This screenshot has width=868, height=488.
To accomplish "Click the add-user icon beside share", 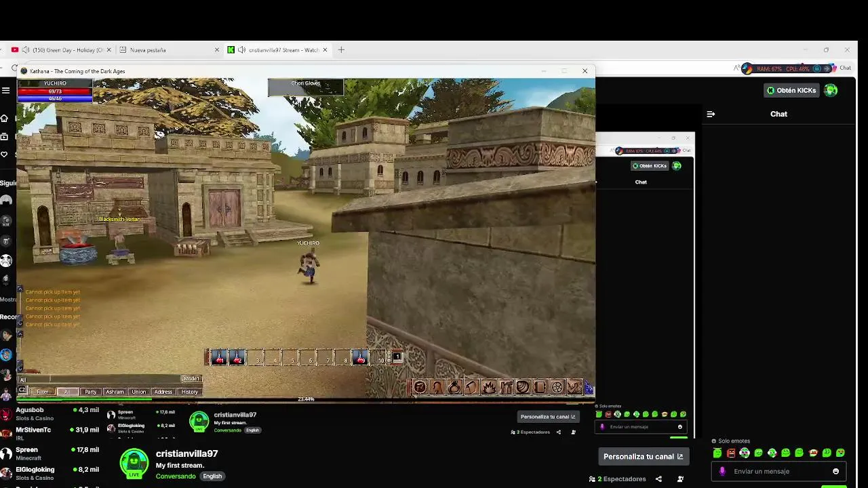I will coord(680,479).
